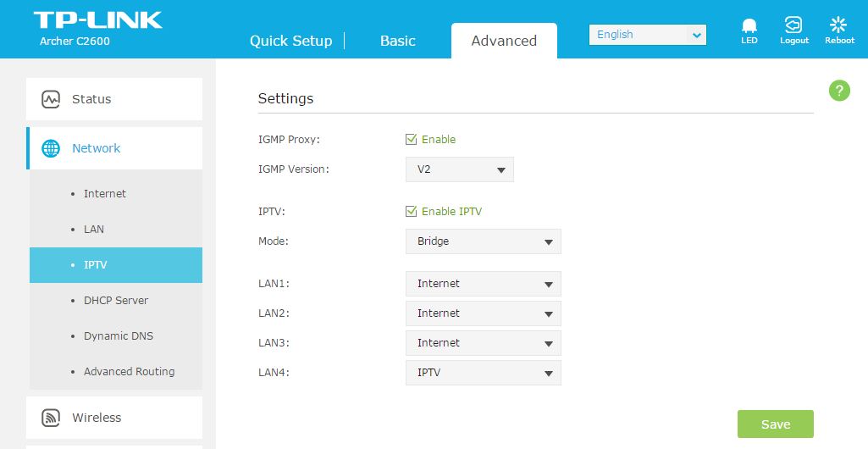868x449 pixels.
Task: Go to DHCP Server settings
Action: pyautogui.click(x=116, y=301)
